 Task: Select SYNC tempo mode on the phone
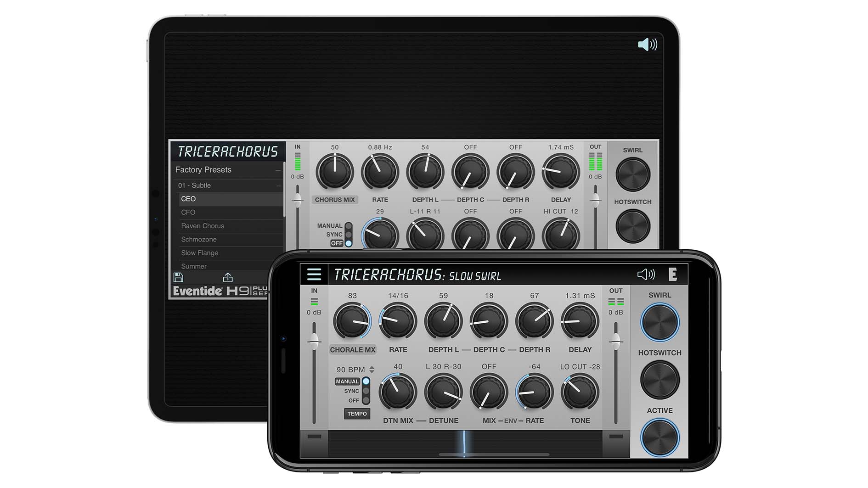click(x=352, y=391)
